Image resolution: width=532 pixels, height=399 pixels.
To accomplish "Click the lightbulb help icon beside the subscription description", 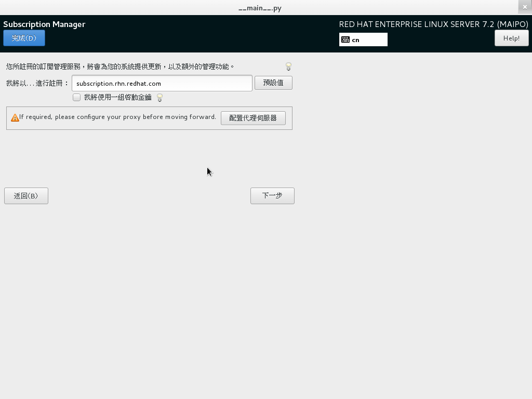I will click(288, 66).
